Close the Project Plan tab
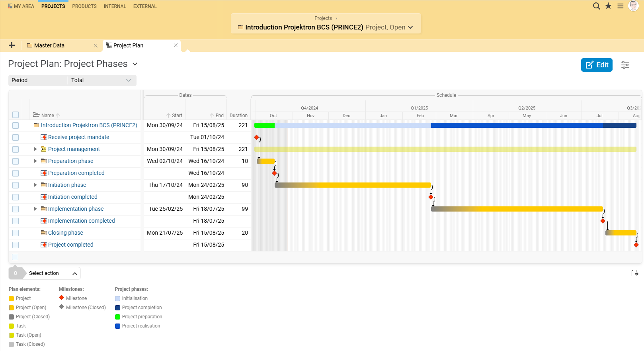The width and height of the screenshot is (644, 351). point(176,45)
